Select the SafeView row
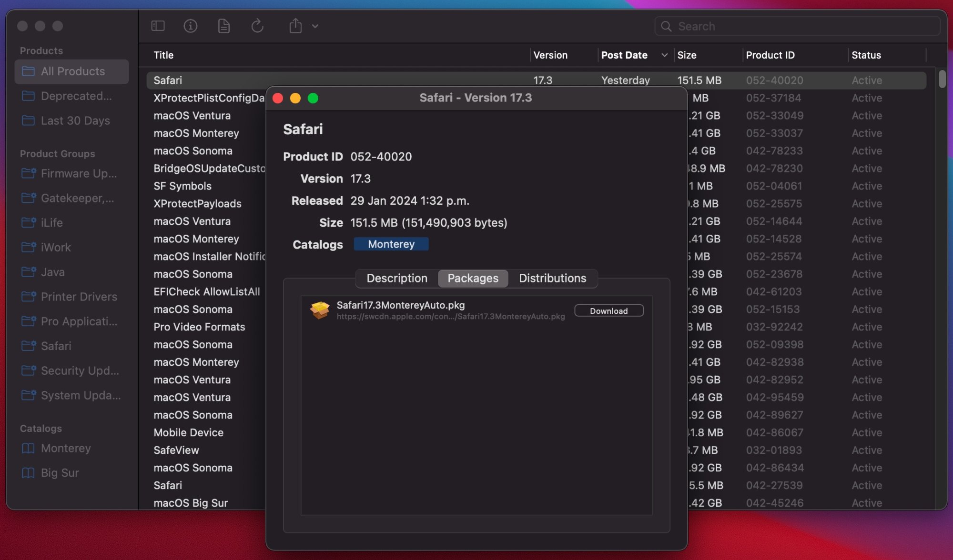 pos(176,450)
